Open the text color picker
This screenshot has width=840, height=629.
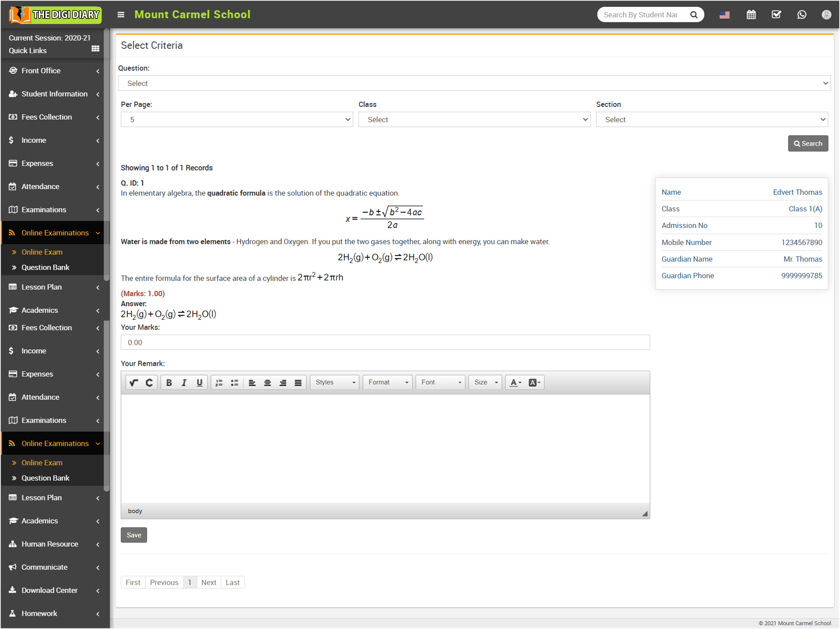pos(515,383)
